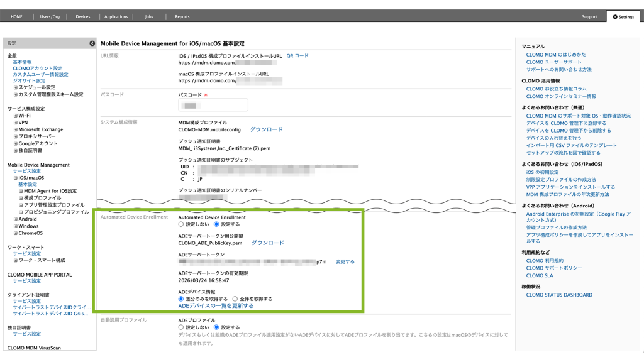Open 基本情報 in the 全般 section

[22, 62]
